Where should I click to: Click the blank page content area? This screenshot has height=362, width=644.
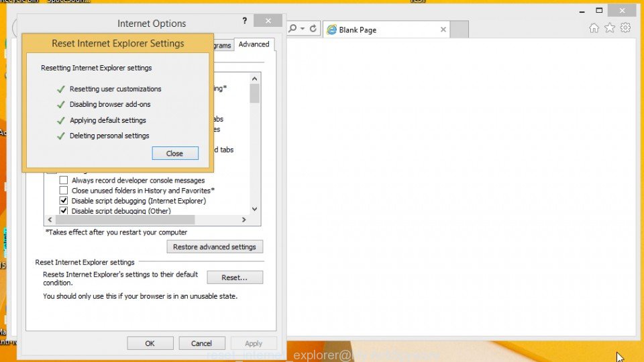tap(460, 187)
